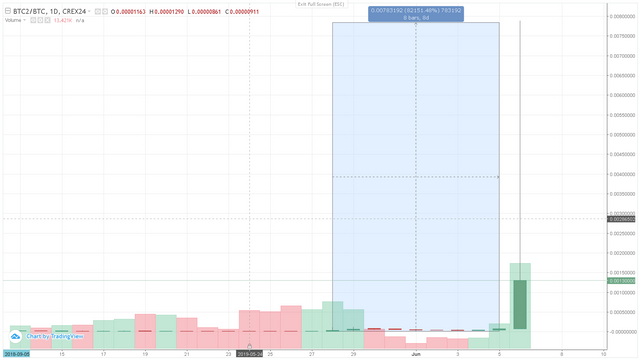Click the Exit Full Screen (ESC) button
The image size is (640, 360).
pos(321,4)
